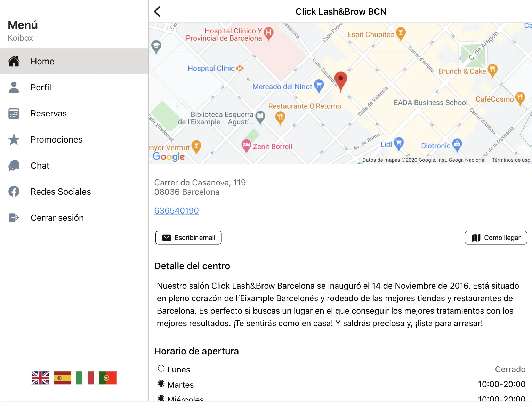Select the Lunes radio button
The width and height of the screenshot is (532, 402).
click(x=161, y=369)
